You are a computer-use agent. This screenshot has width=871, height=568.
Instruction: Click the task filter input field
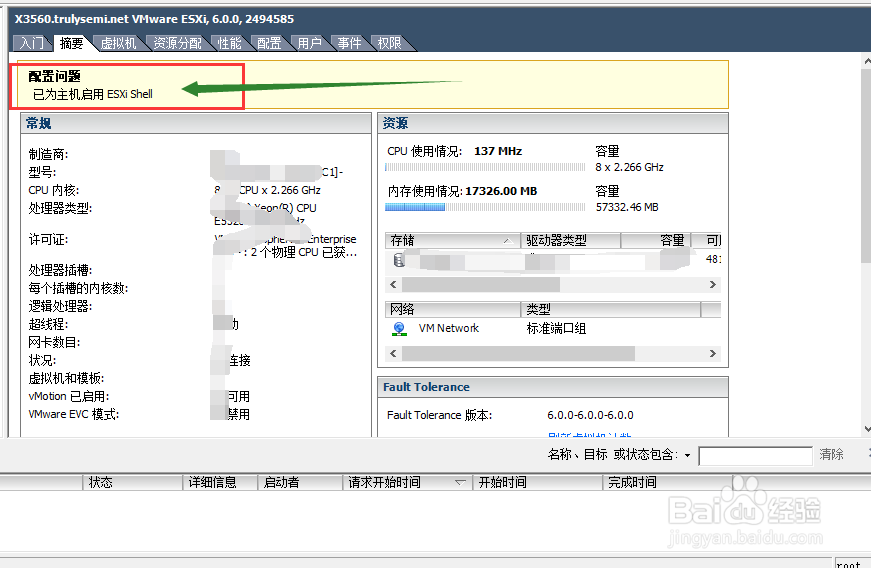(755, 456)
